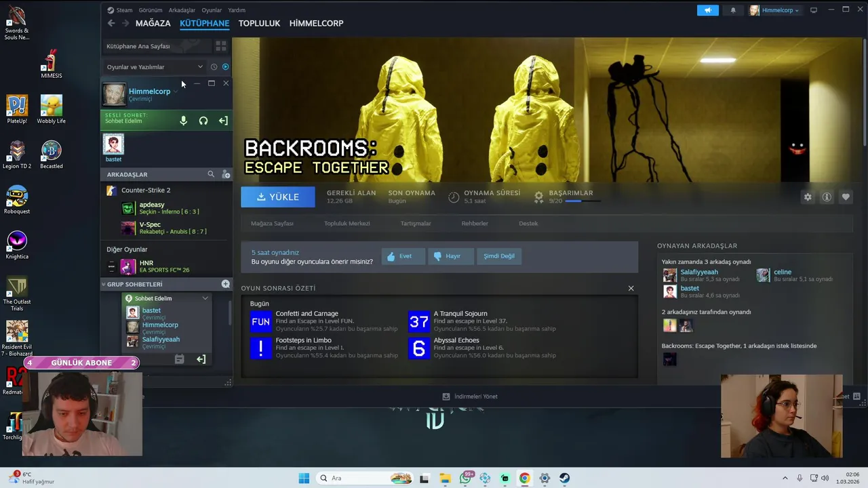This screenshot has width=868, height=488.
Task: Open Tartışmalar game link
Action: [416, 223]
